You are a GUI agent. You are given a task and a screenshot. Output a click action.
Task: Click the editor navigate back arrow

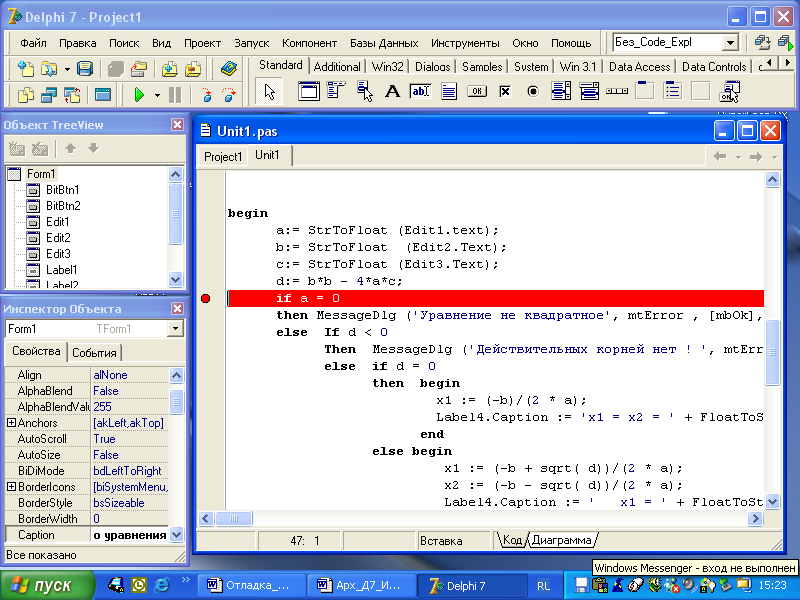pos(720,157)
